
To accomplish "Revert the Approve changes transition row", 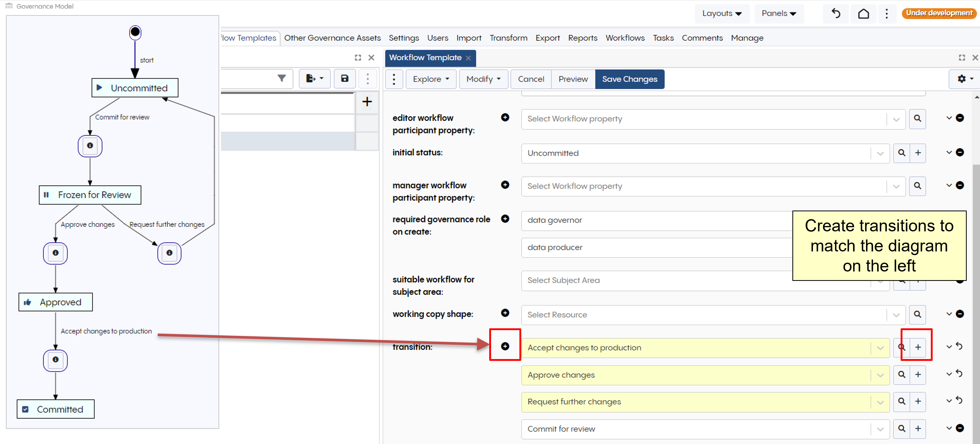I will [959, 374].
